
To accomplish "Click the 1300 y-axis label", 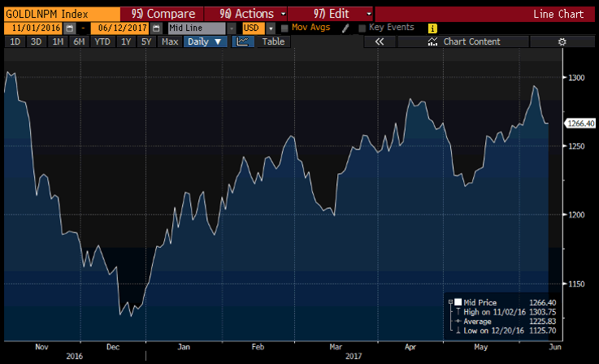I will 576,77.
